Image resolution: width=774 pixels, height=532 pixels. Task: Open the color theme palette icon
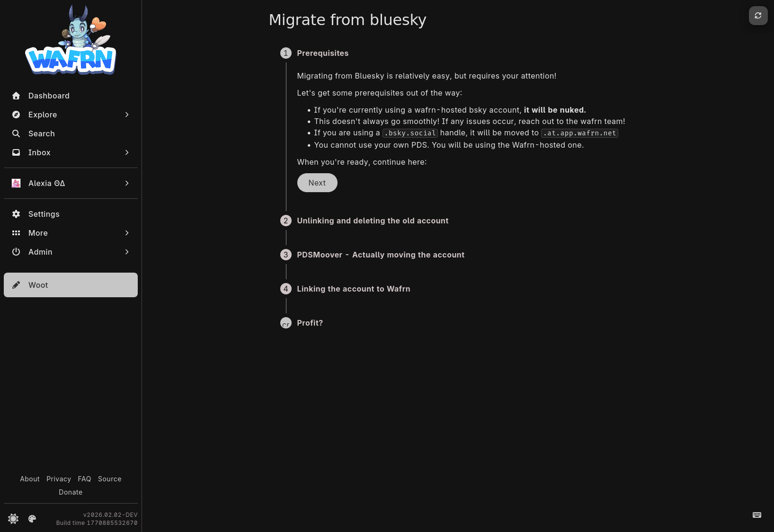[x=32, y=519]
